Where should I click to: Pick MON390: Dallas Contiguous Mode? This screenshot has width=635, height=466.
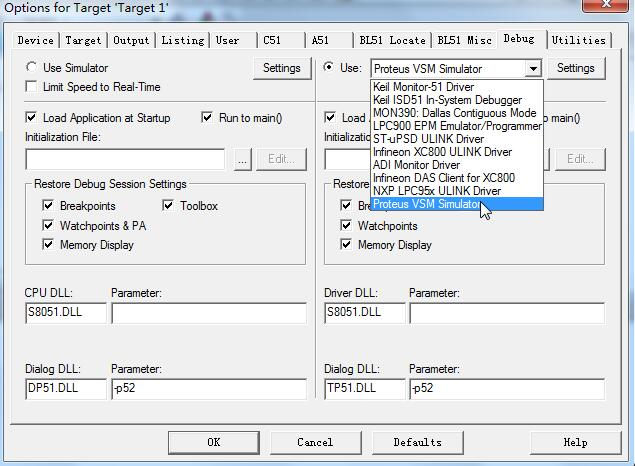click(x=457, y=113)
